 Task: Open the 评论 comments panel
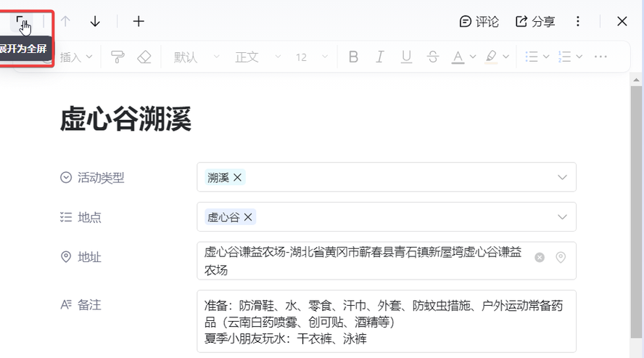tap(479, 21)
